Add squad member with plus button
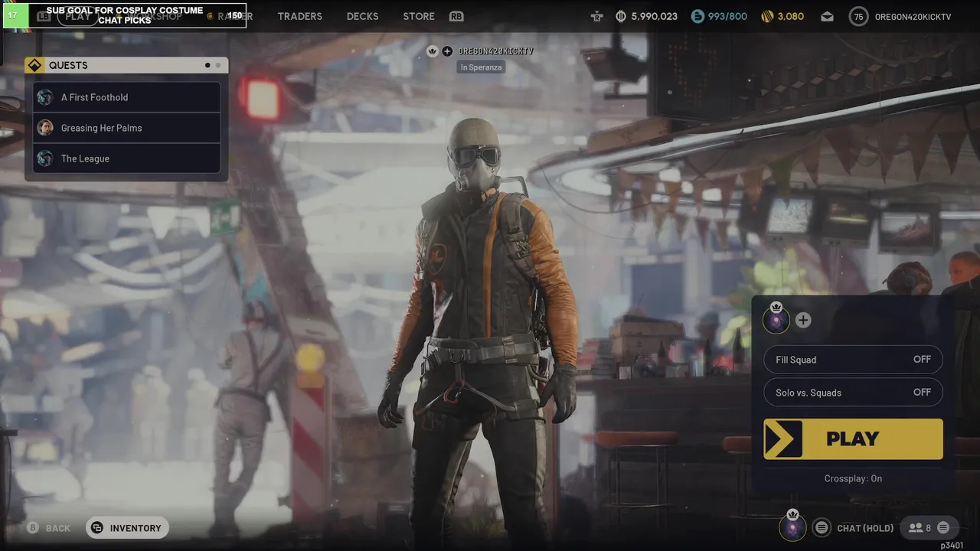The image size is (980, 551). tap(802, 320)
